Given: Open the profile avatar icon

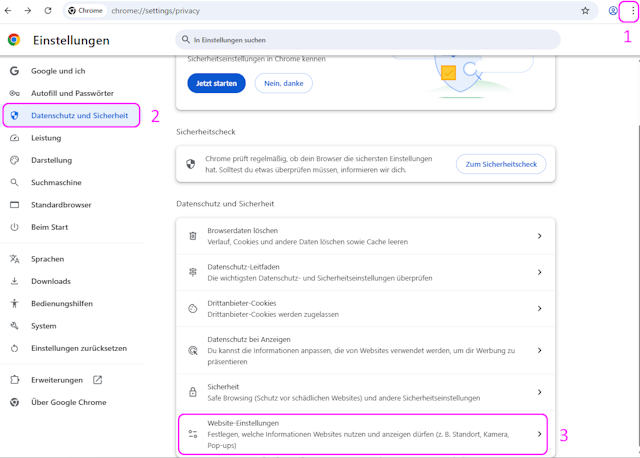Looking at the screenshot, I should point(612,11).
